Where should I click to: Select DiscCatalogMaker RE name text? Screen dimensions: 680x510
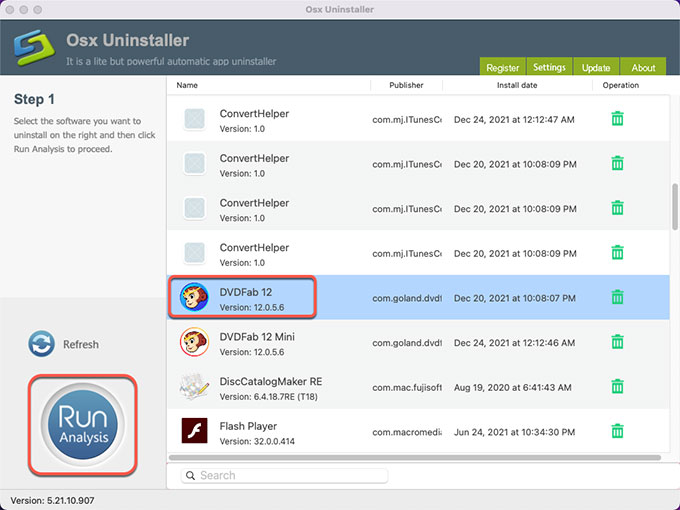(x=271, y=381)
